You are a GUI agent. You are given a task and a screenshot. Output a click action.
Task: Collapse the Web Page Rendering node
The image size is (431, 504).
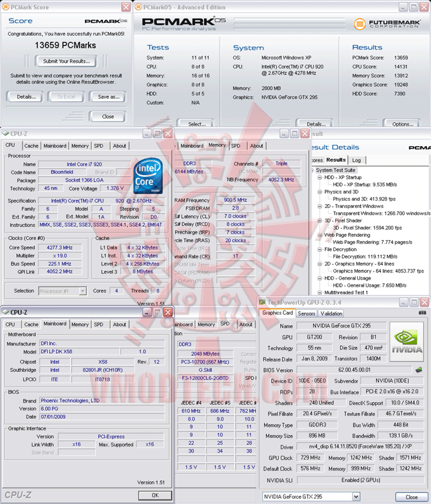pyautogui.click(x=320, y=235)
